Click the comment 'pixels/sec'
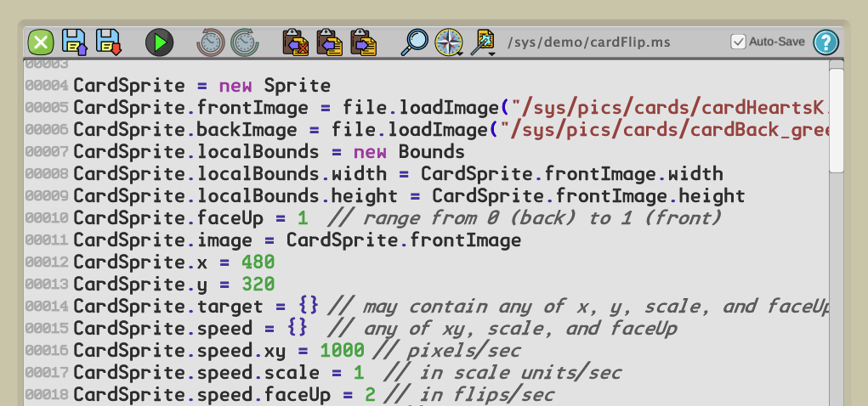This screenshot has height=406, width=868. click(446, 351)
